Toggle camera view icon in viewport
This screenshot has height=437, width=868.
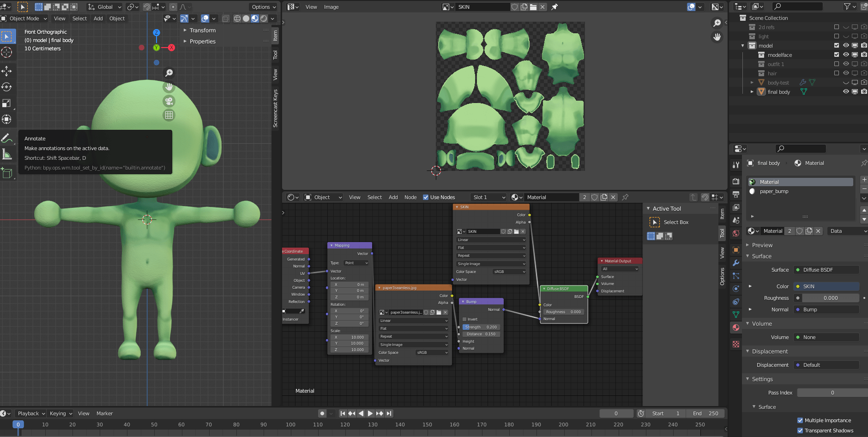169,101
